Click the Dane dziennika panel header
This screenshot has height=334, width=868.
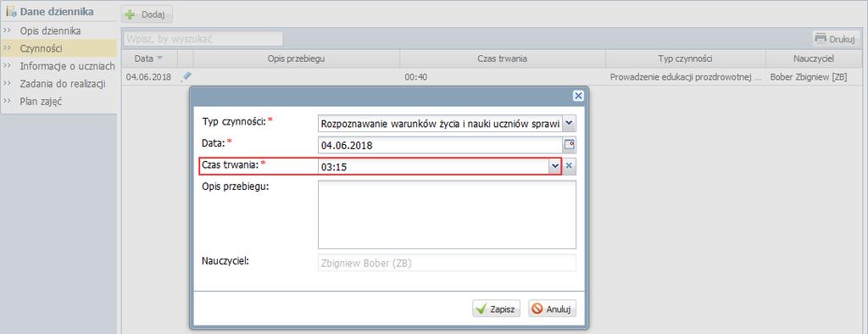pos(58,11)
